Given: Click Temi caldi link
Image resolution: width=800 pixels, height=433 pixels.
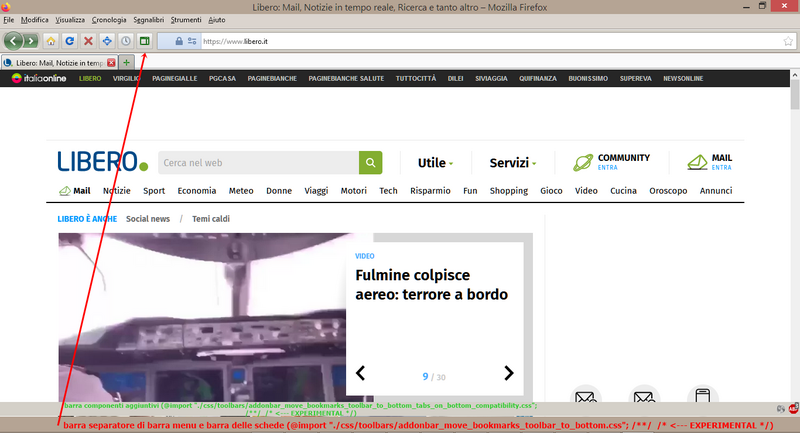Looking at the screenshot, I should point(211,219).
